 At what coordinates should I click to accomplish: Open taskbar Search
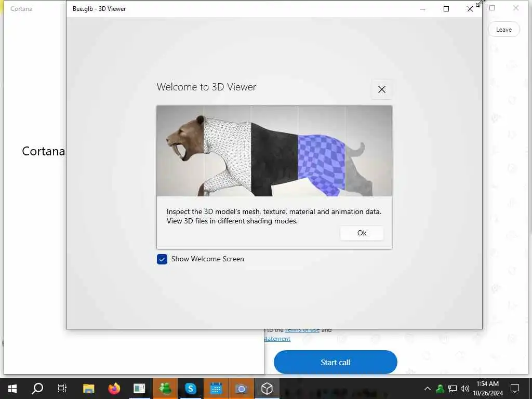37,389
